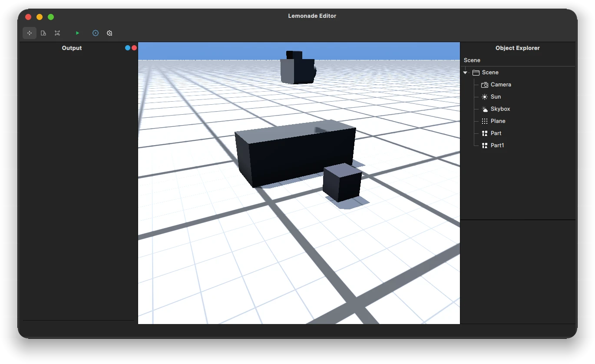Click the Plane grid icon in Object Explorer

pyautogui.click(x=484, y=121)
